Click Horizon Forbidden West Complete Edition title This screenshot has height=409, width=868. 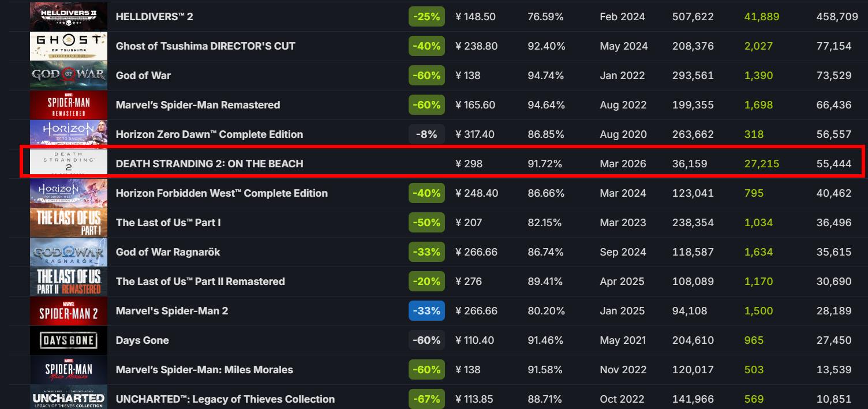pos(222,193)
